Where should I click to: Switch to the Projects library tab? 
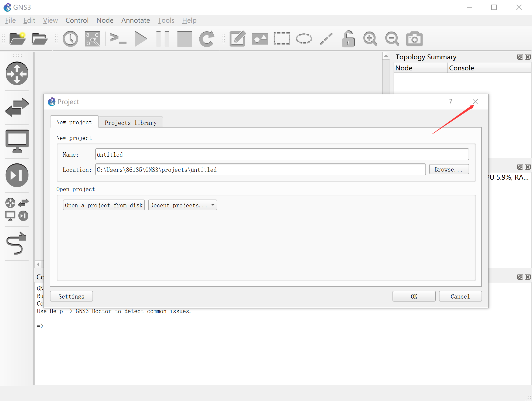pos(131,123)
